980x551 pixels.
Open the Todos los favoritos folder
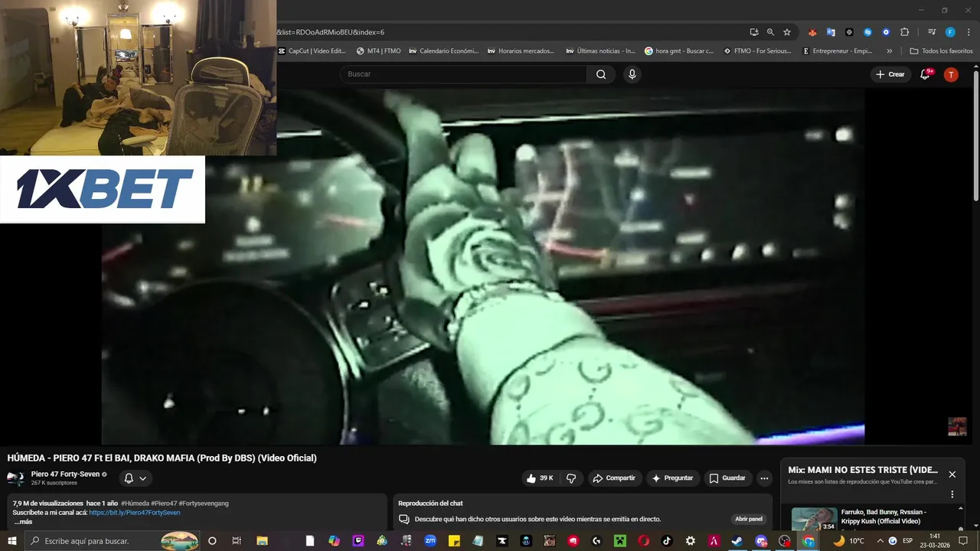point(942,51)
